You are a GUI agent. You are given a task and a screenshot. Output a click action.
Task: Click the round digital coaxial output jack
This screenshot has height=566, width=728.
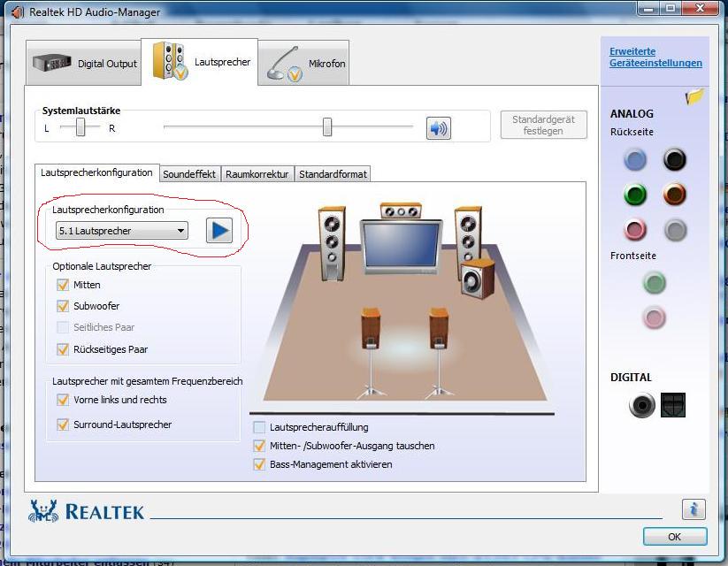pyautogui.click(x=642, y=405)
